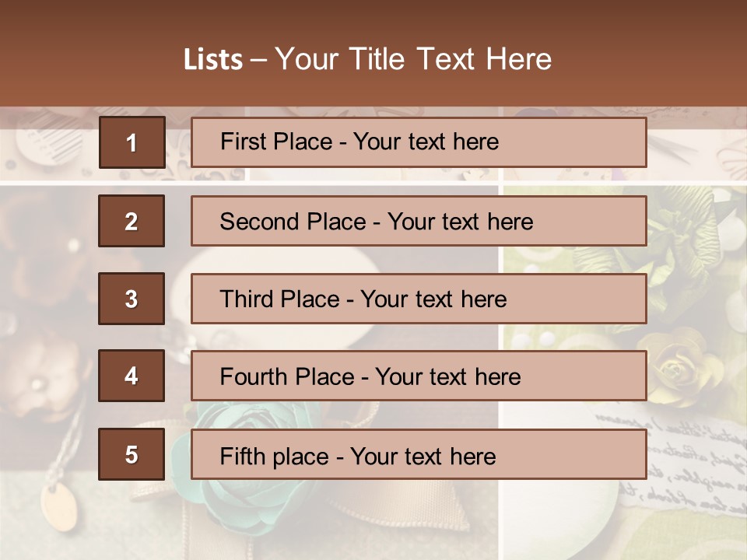Click the number 1 box

click(x=132, y=142)
